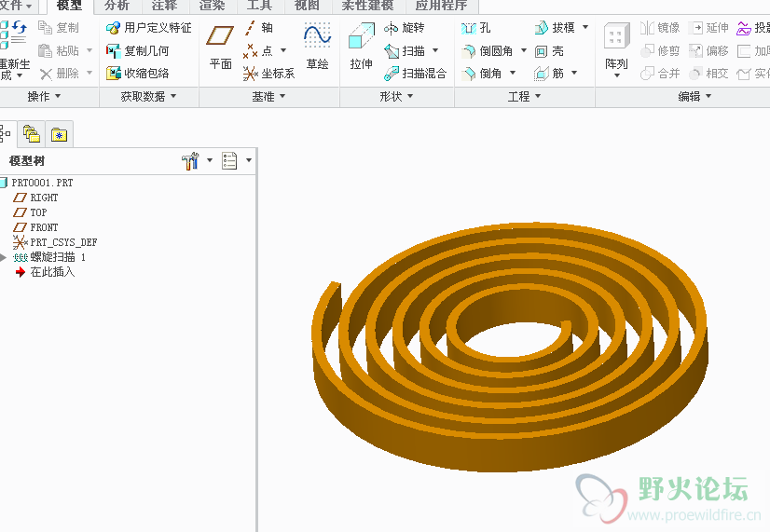Click the Delete (删除) command

(59, 73)
